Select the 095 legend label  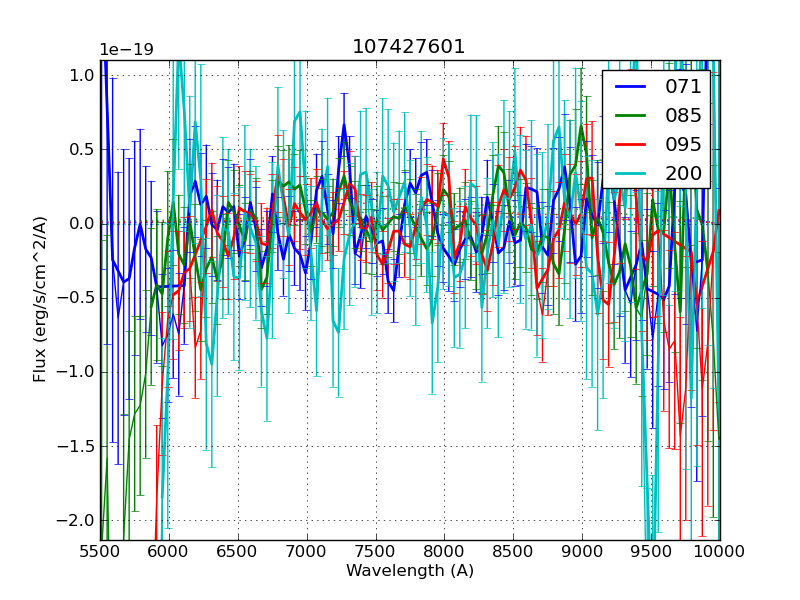(683, 144)
